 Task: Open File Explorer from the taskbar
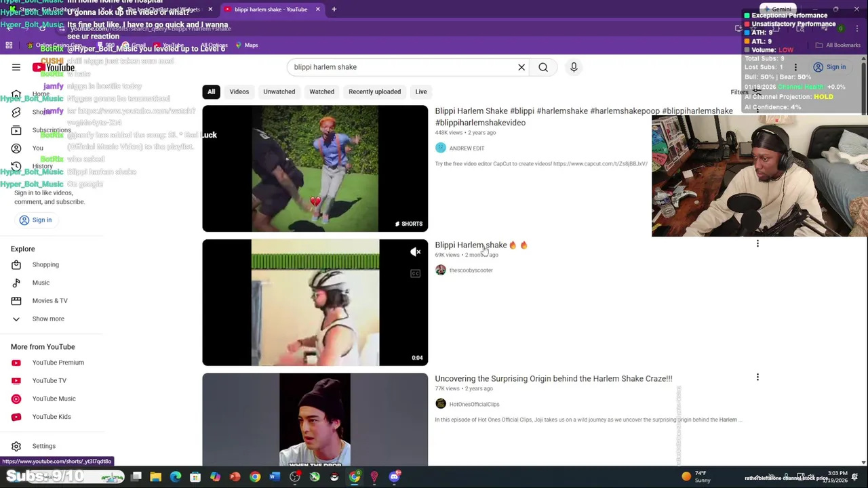[x=155, y=477]
